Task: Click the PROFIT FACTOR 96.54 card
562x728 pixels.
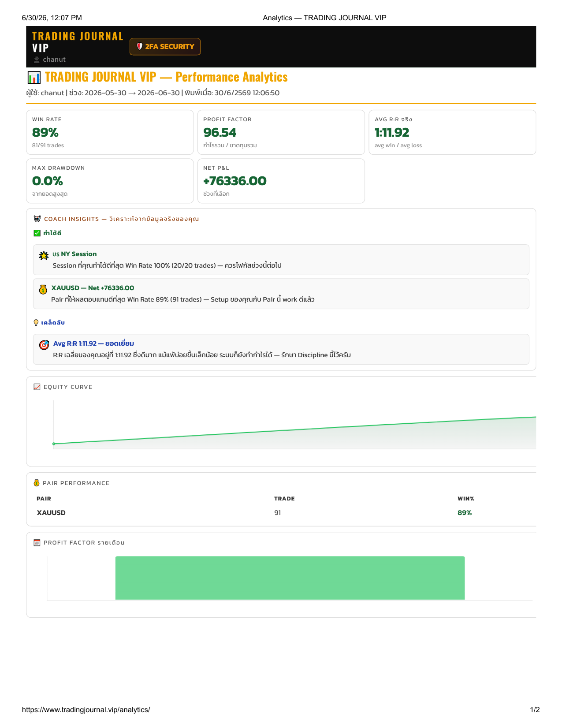Action: tap(281, 132)
